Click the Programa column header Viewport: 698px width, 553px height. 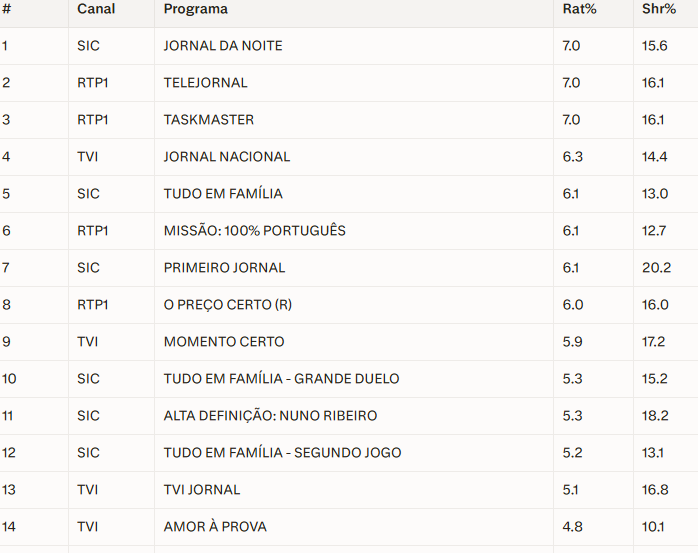tap(196, 9)
